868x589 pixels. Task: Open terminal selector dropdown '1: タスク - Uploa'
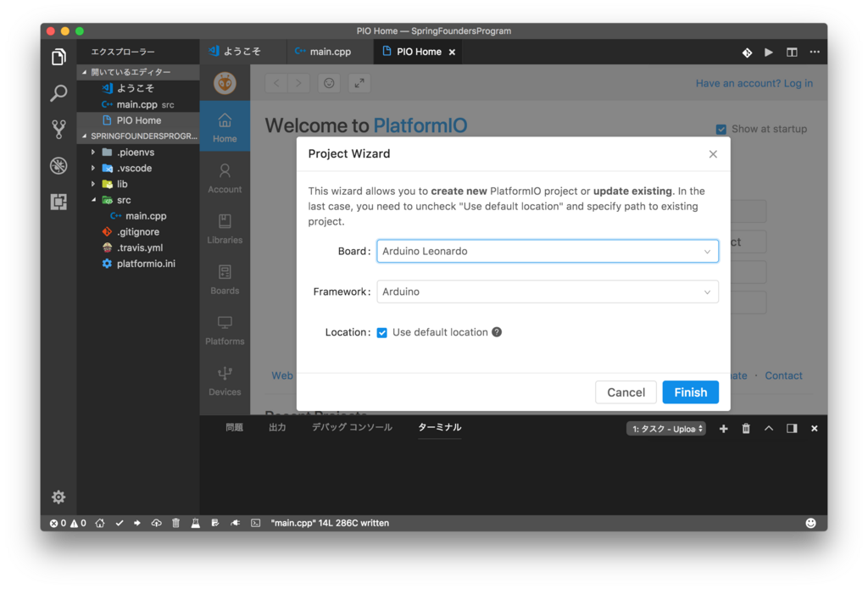click(666, 429)
